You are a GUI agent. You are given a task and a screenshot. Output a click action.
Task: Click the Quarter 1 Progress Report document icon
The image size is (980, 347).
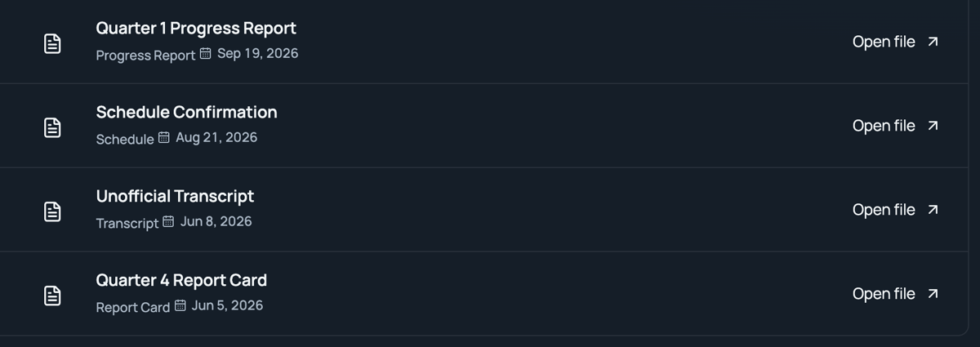[52, 42]
